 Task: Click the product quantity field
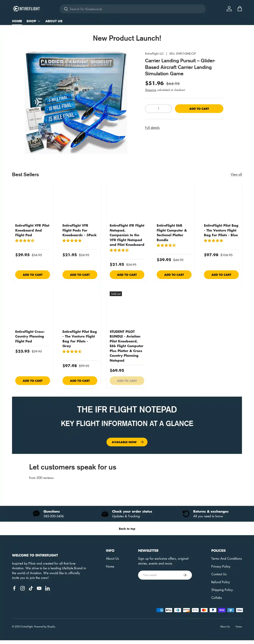(x=158, y=108)
